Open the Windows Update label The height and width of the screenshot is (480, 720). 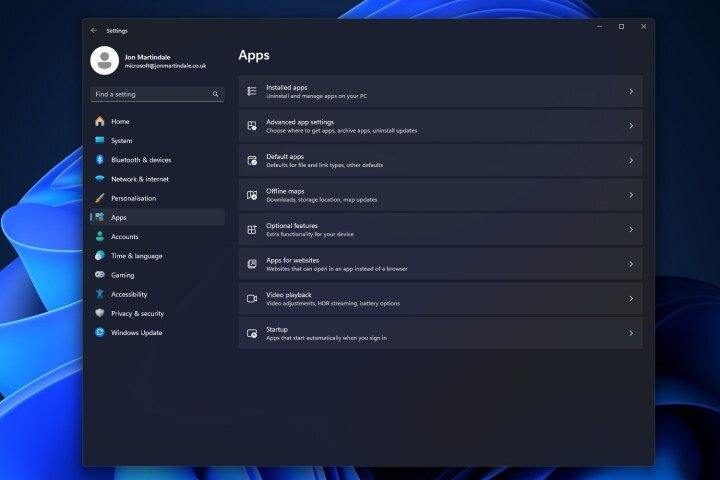click(136, 333)
